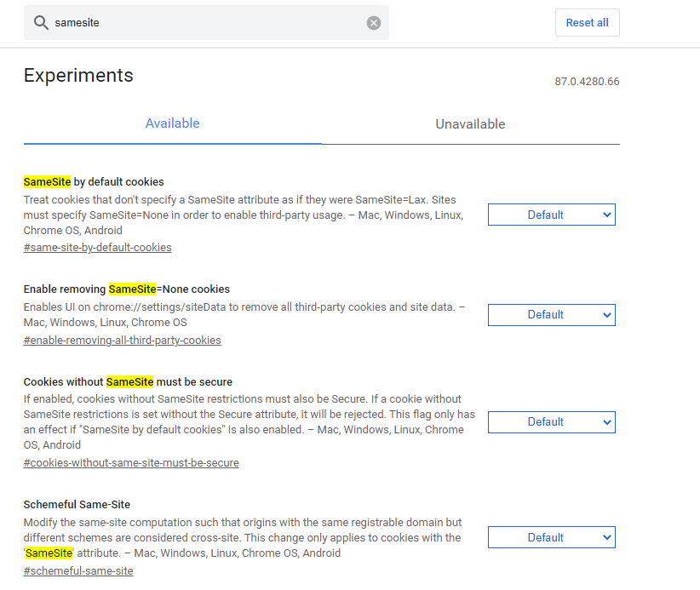Switch to the Unavailable tab
This screenshot has height=590, width=700.
tap(470, 124)
